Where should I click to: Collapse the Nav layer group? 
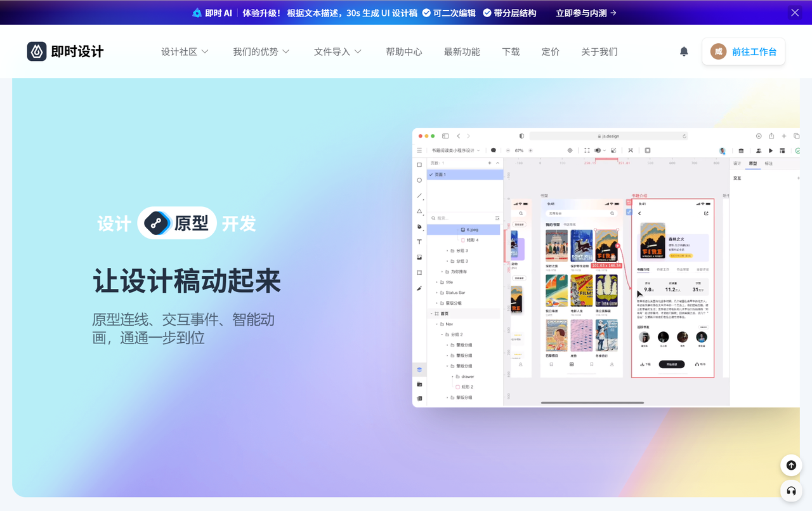[x=437, y=324]
